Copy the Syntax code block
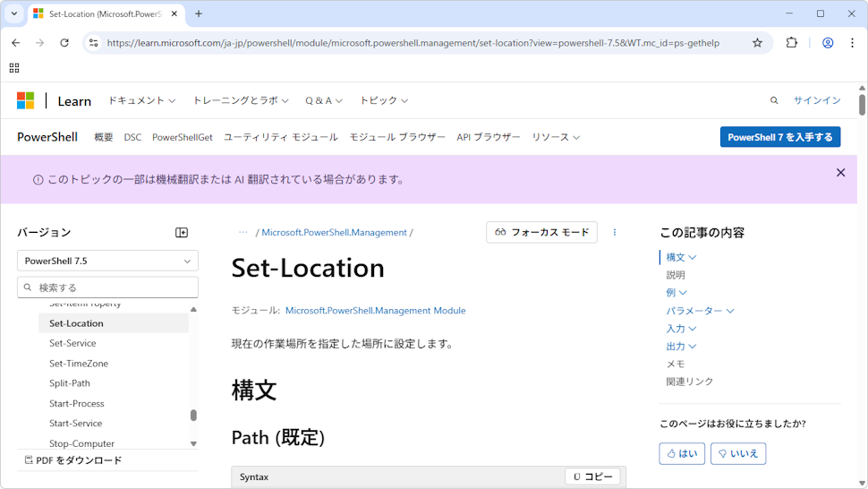The image size is (868, 489). click(592, 476)
